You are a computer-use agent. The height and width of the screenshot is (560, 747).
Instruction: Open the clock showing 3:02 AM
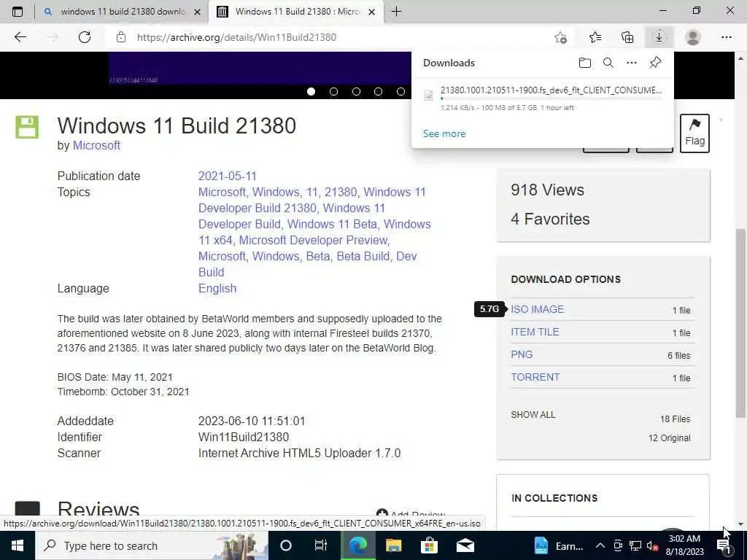click(x=685, y=545)
